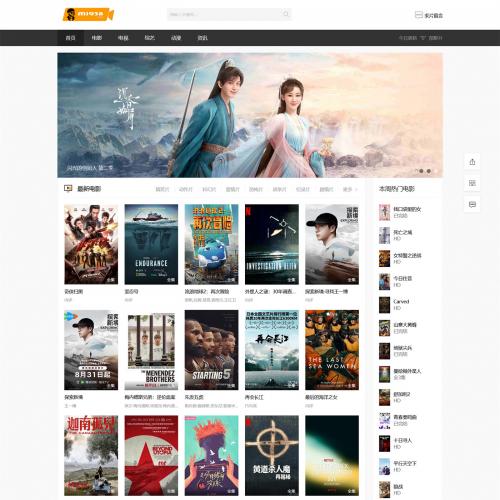Open the 电视 navigation menu item
This screenshot has height=500, width=500.
pyautogui.click(x=123, y=38)
